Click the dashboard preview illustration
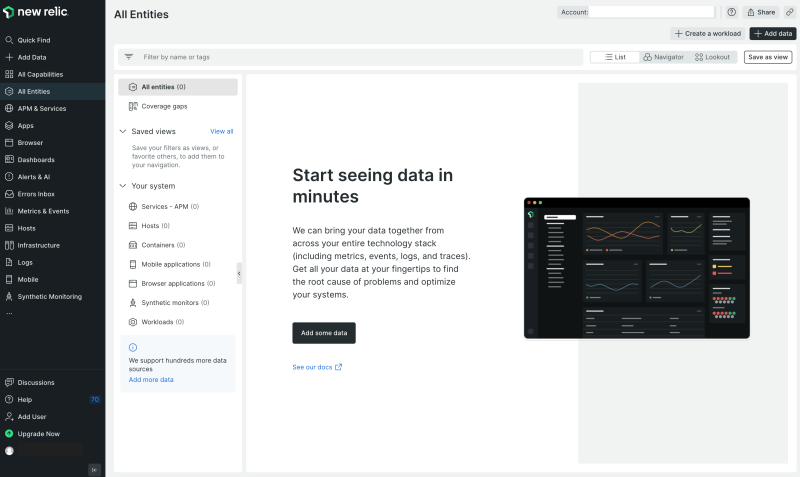Image resolution: width=800 pixels, height=477 pixels. [x=637, y=268]
